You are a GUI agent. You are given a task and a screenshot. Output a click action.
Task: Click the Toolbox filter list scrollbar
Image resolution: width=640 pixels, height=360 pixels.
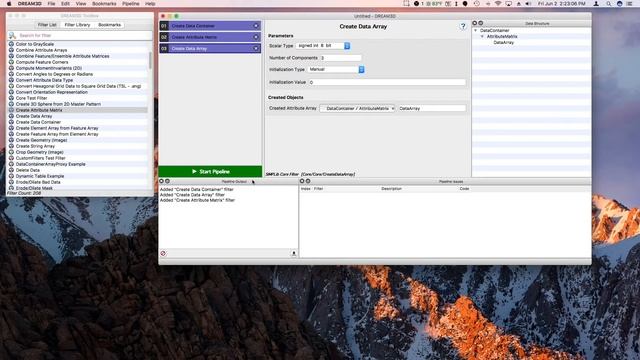pos(150,61)
